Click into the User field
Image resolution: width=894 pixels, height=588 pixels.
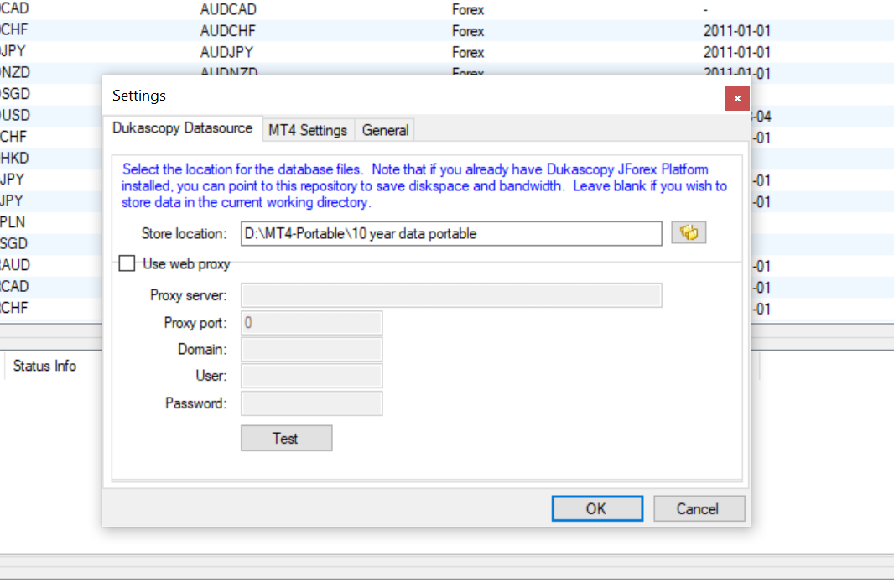311,377
